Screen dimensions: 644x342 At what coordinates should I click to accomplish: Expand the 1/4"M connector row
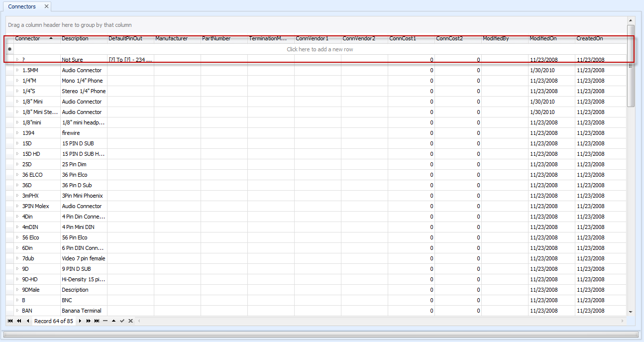point(17,81)
